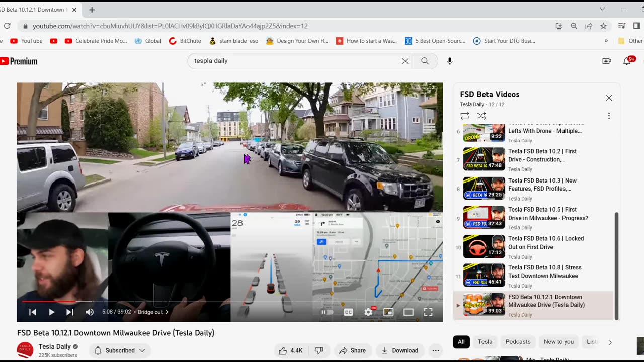The image size is (644, 362).
Task: Enter full screen mode
Action: point(428,312)
